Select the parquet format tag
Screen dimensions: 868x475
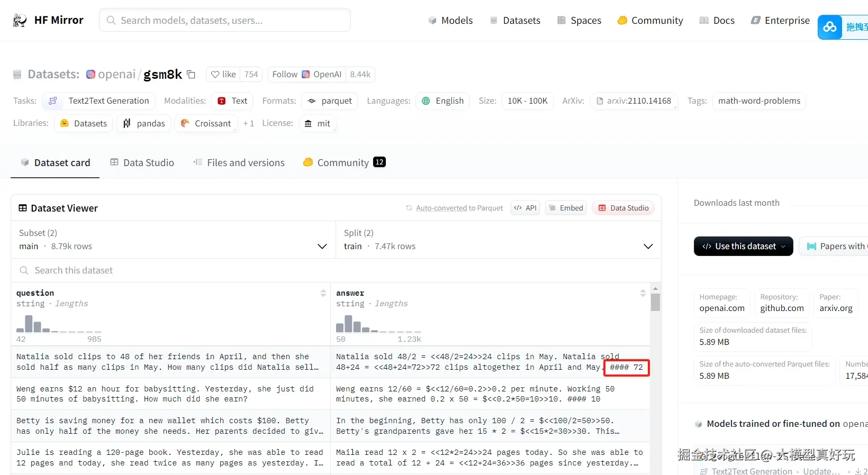click(330, 101)
